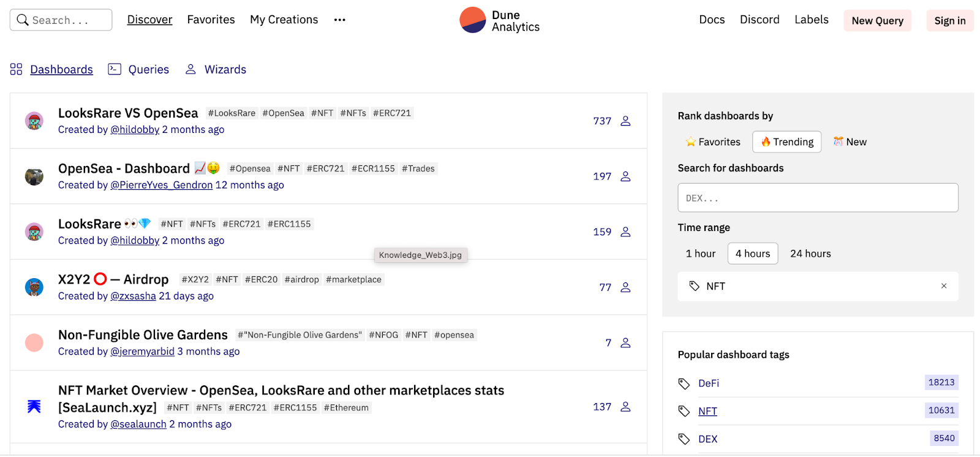This screenshot has width=980, height=457.
Task: Open the Discover menu item
Action: (149, 20)
